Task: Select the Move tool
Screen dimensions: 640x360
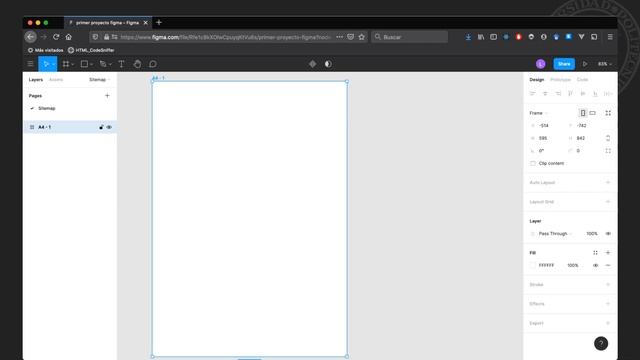Action: (46, 64)
